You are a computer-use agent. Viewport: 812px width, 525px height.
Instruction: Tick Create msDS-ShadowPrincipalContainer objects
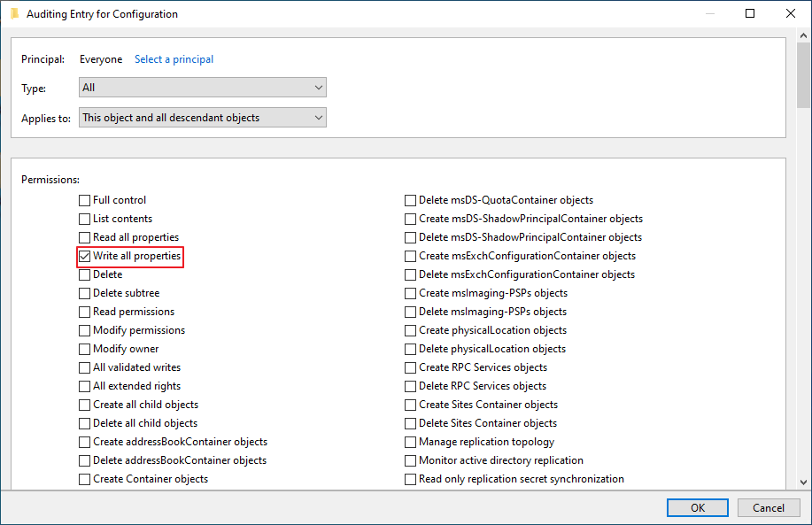coord(410,219)
